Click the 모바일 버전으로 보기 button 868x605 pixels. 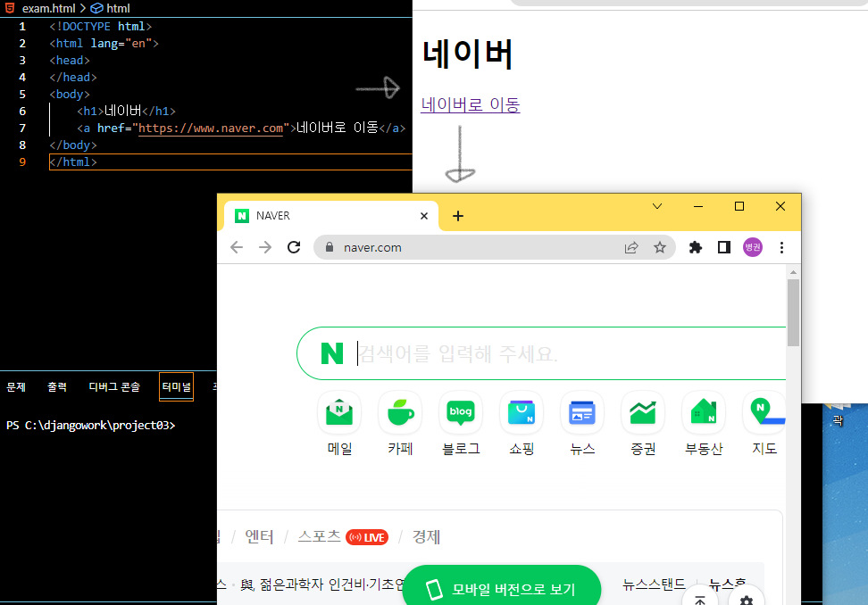pyautogui.click(x=502, y=588)
